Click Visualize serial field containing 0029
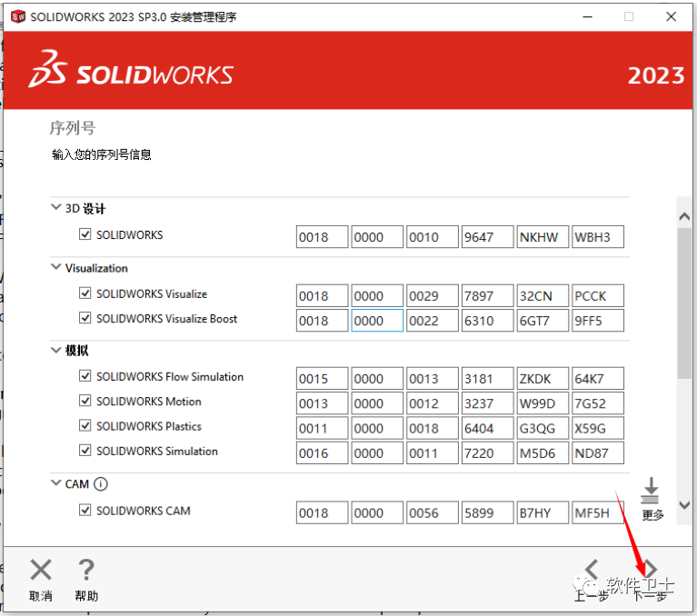The image size is (697, 616). (x=432, y=295)
